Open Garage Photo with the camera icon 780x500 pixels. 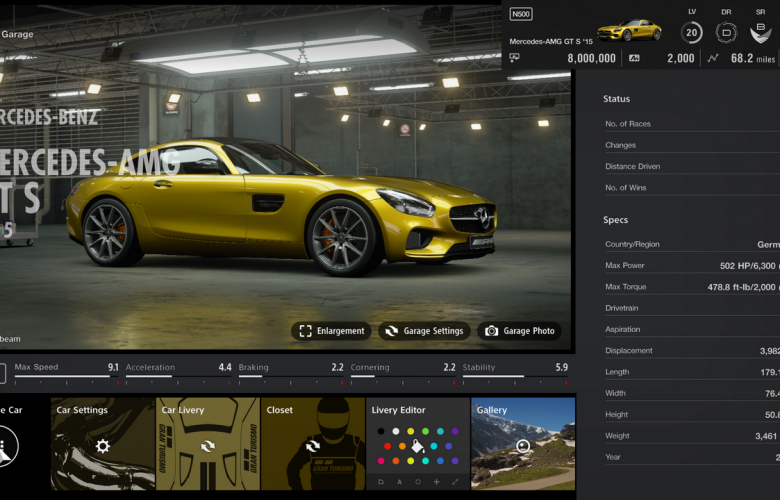coord(518,331)
